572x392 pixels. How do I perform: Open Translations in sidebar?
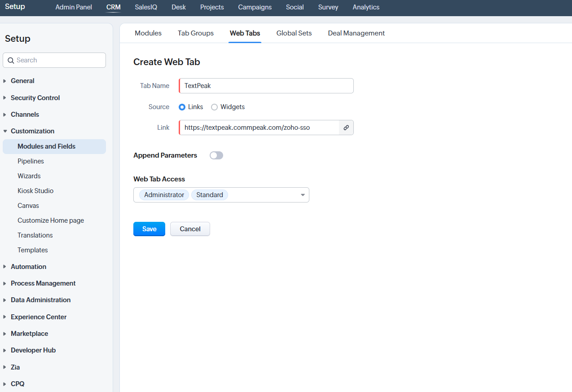(35, 235)
